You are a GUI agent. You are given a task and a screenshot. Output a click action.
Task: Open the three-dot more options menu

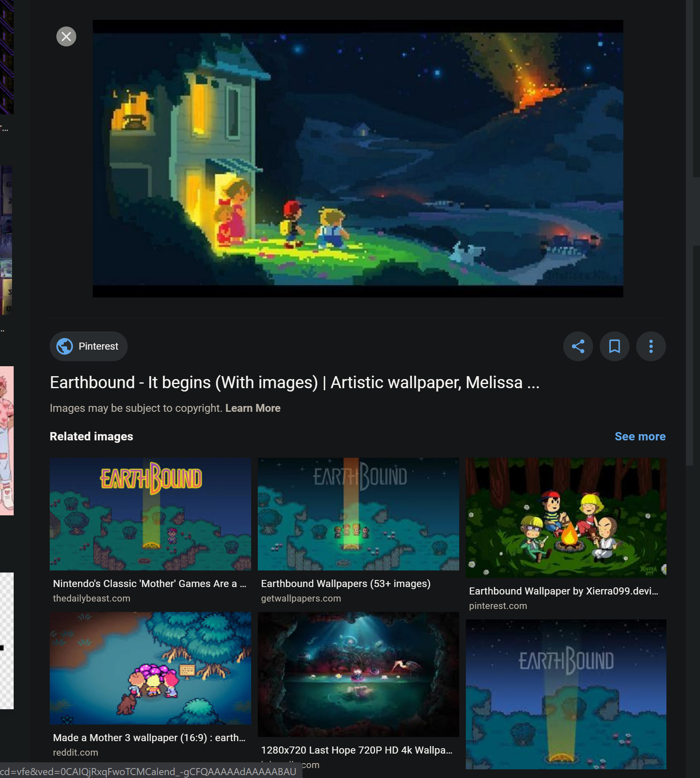pos(651,346)
